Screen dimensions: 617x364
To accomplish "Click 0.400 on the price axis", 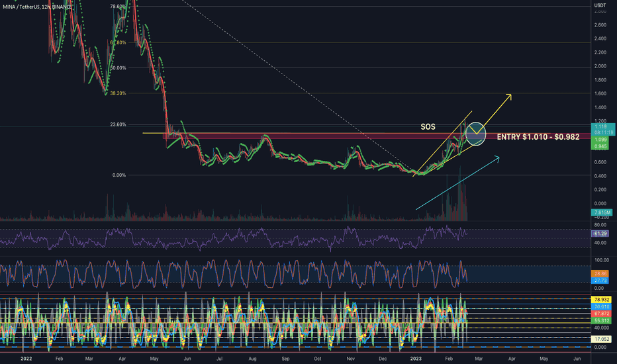I will 600,176.
